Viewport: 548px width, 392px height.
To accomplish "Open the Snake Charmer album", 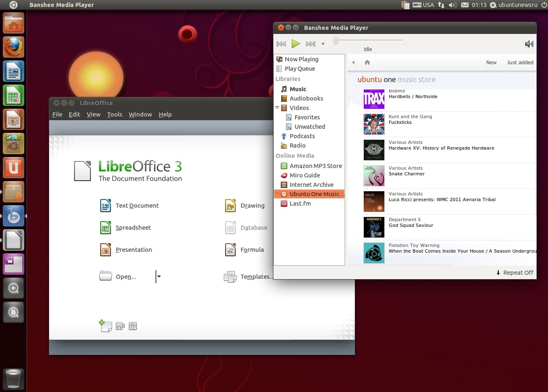I will pos(406,174).
